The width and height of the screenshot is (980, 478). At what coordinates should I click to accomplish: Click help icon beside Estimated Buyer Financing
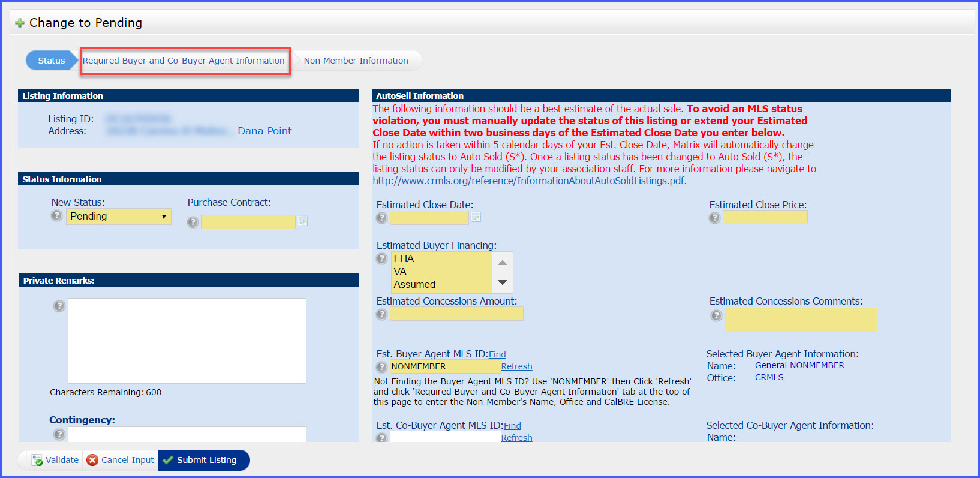pos(382,259)
